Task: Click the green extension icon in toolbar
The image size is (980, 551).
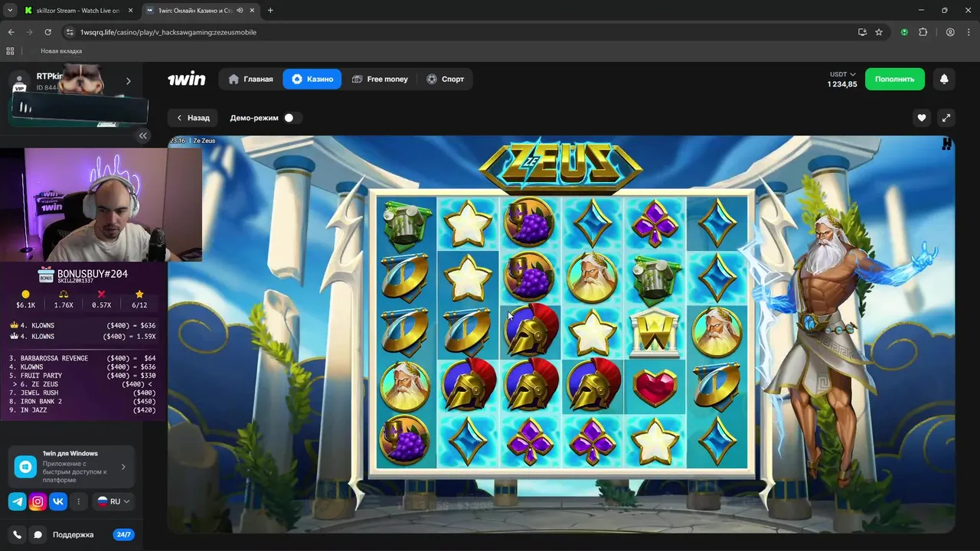Action: [x=904, y=32]
